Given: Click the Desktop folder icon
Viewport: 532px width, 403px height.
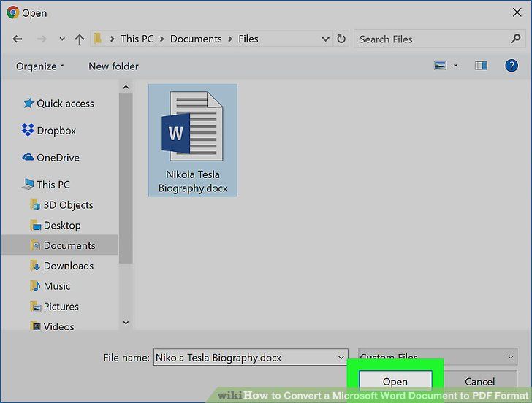Looking at the screenshot, I should click(36, 225).
